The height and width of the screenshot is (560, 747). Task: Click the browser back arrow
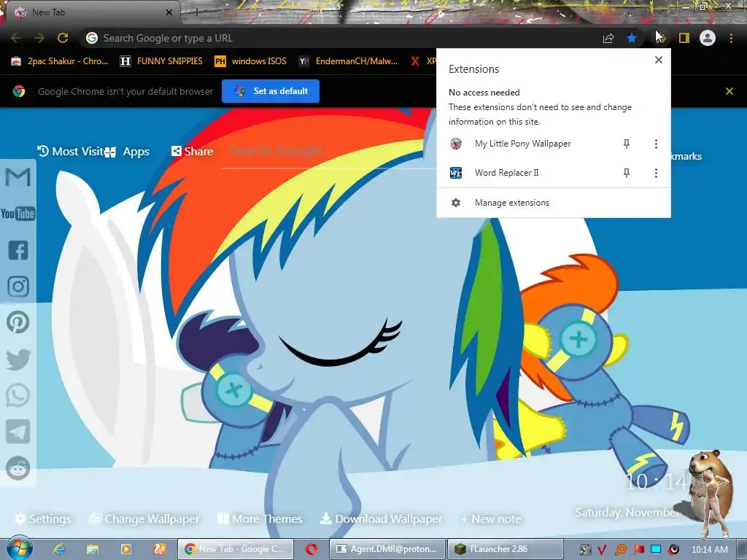click(x=16, y=38)
